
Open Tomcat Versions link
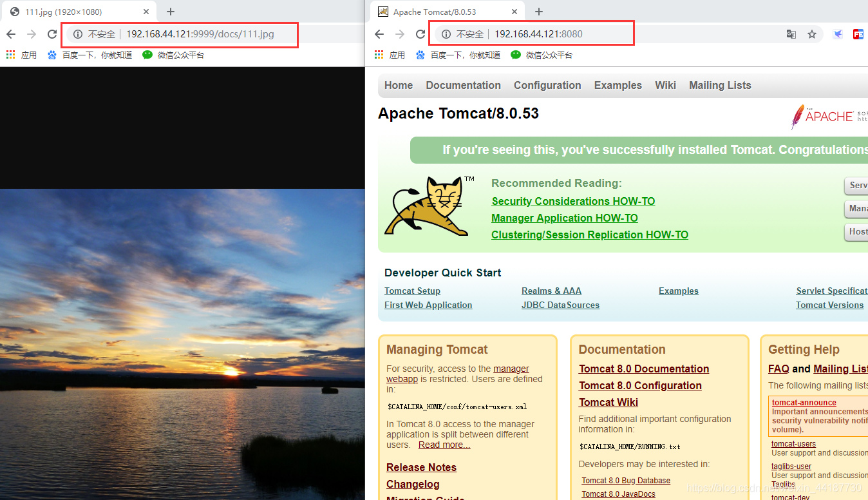pyautogui.click(x=829, y=305)
